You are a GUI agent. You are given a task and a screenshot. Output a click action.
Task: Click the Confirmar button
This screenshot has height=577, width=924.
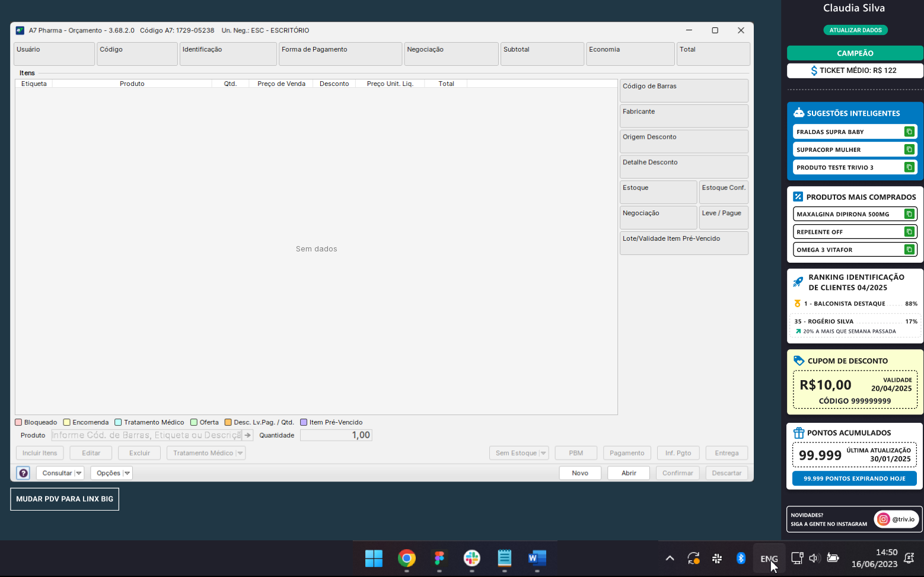point(678,473)
